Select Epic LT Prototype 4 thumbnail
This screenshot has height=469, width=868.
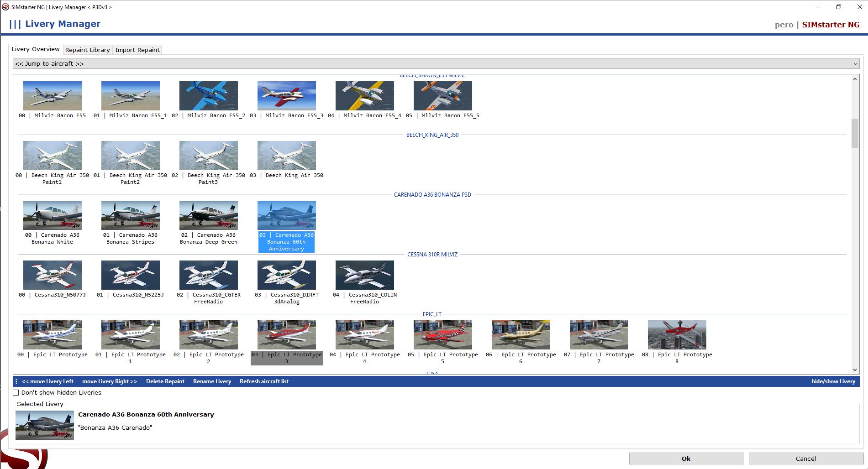click(x=365, y=335)
